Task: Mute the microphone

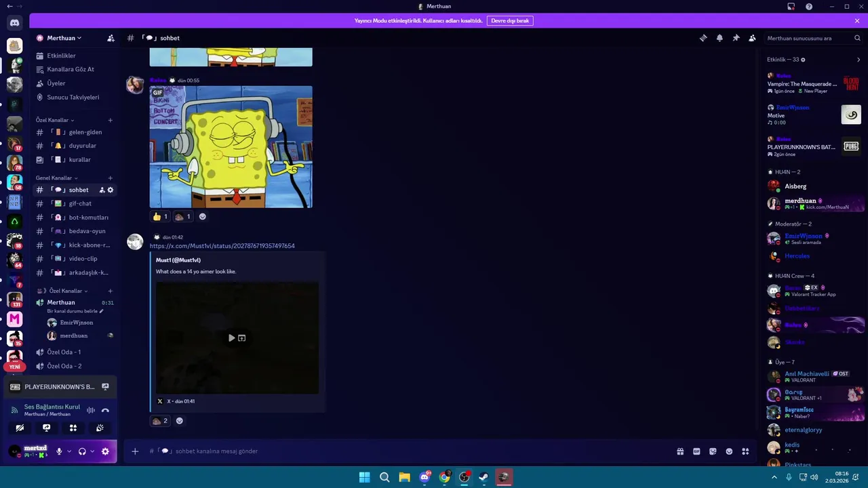Action: tap(59, 451)
